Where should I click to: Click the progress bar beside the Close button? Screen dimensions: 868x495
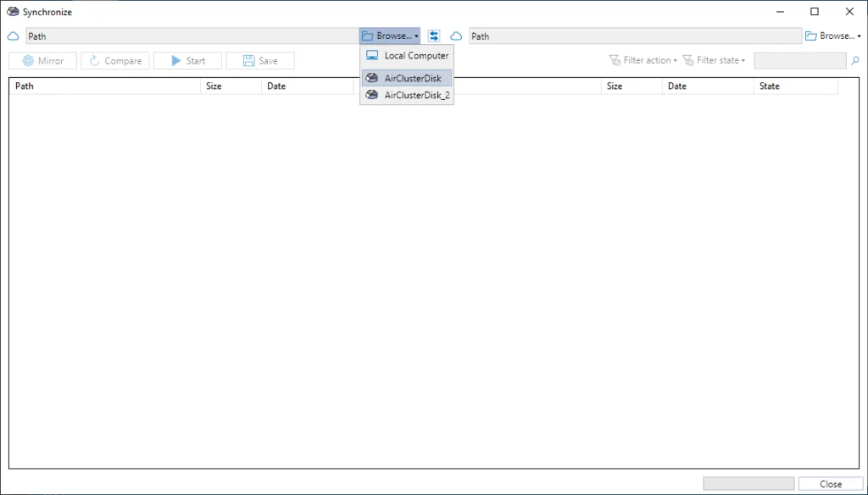tap(748, 484)
